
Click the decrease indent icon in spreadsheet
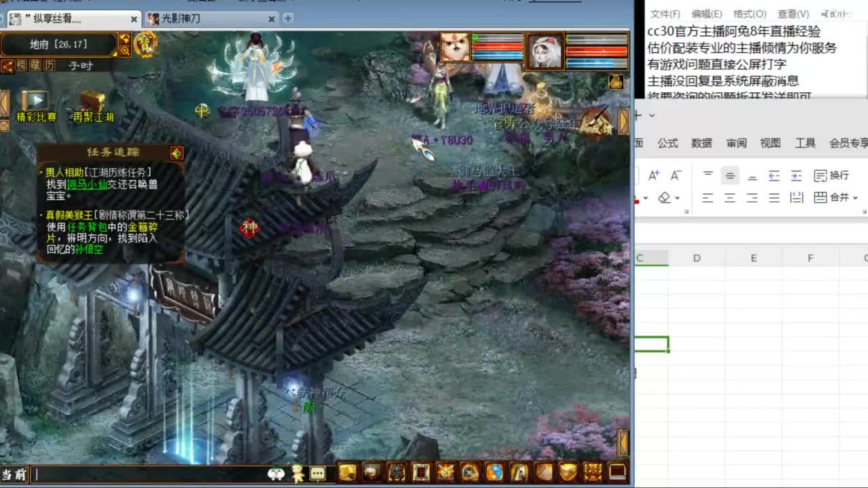tap(774, 176)
